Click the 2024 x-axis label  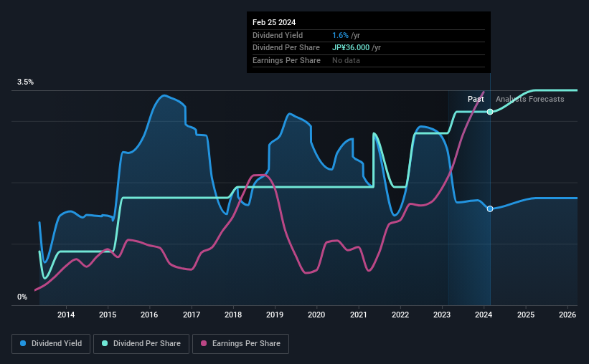pos(484,315)
